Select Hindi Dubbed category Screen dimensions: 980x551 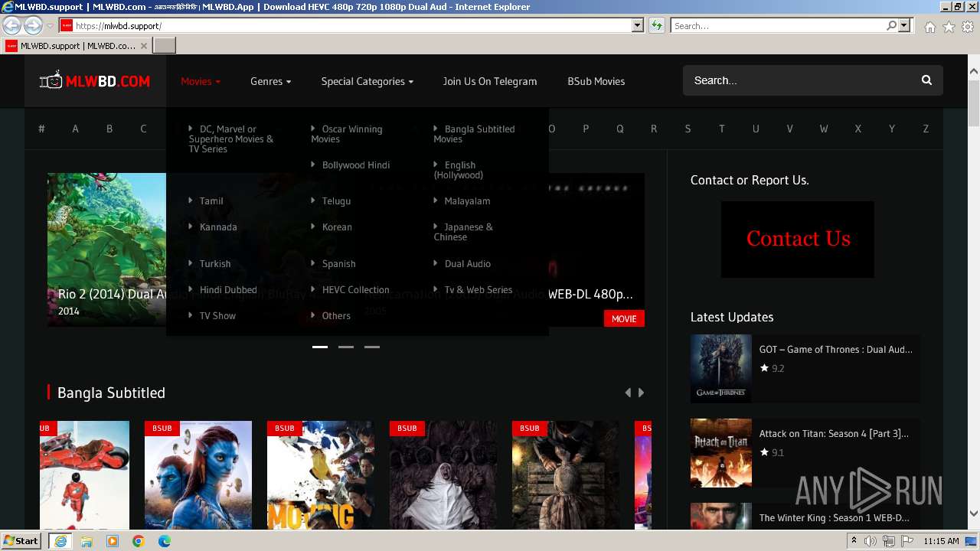tap(223, 289)
